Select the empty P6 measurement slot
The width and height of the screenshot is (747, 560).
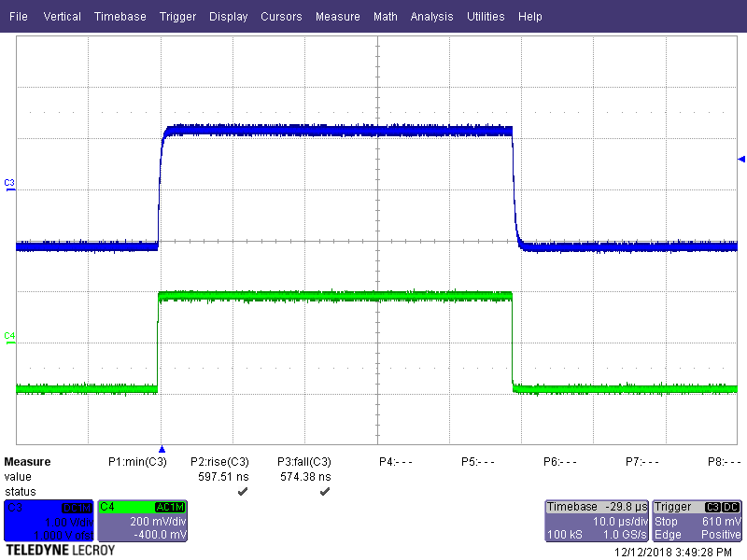point(560,462)
